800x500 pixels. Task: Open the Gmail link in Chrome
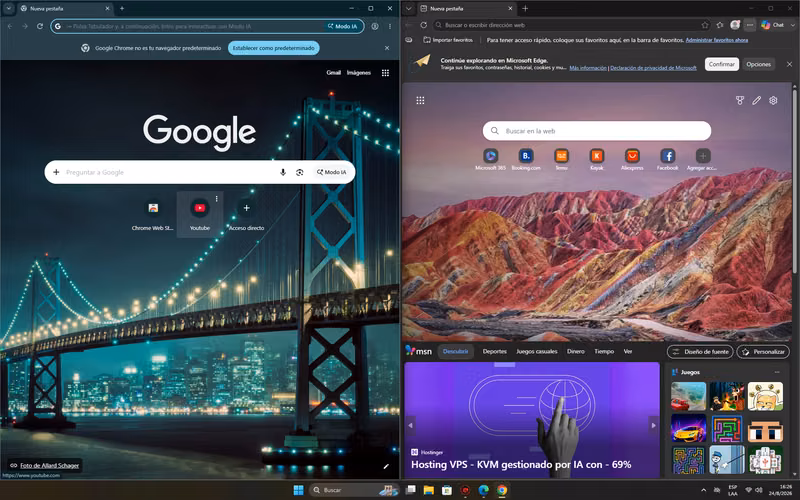334,73
